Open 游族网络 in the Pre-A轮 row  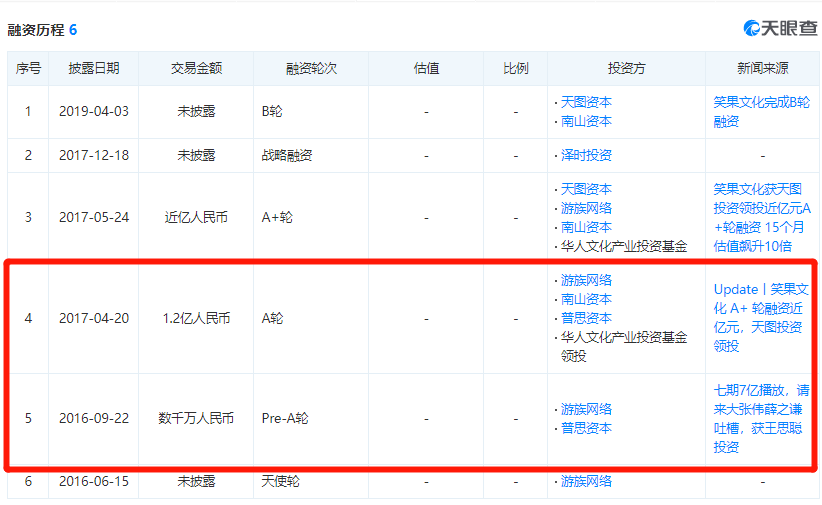(586, 409)
